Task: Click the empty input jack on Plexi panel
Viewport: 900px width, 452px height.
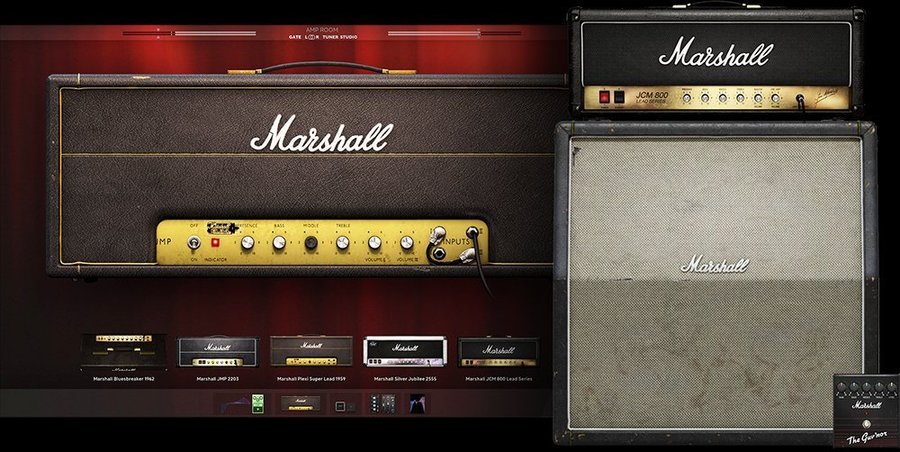Action: [439, 253]
